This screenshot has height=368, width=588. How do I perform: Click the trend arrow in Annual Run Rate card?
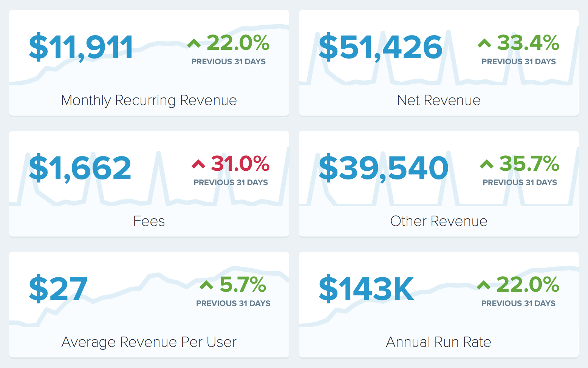pyautogui.click(x=484, y=285)
